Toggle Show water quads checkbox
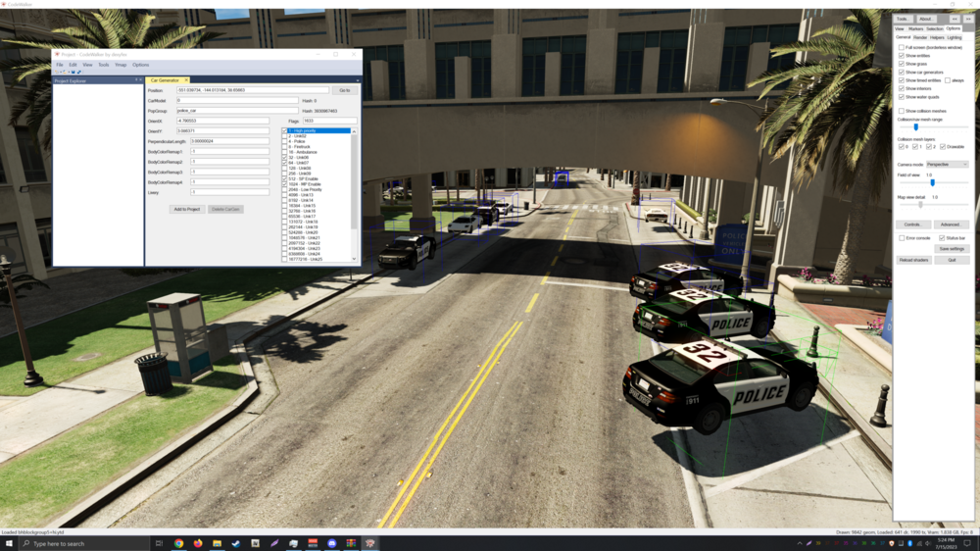 tap(902, 97)
